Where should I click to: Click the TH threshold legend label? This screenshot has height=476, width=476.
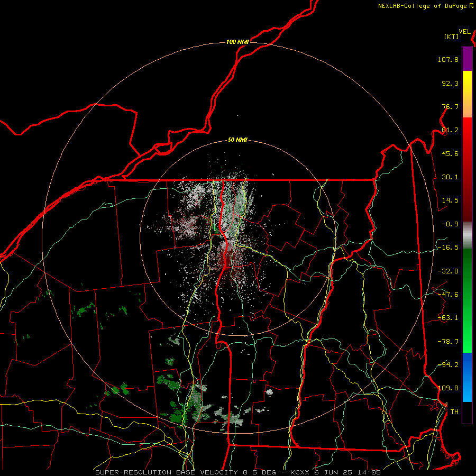point(454,412)
